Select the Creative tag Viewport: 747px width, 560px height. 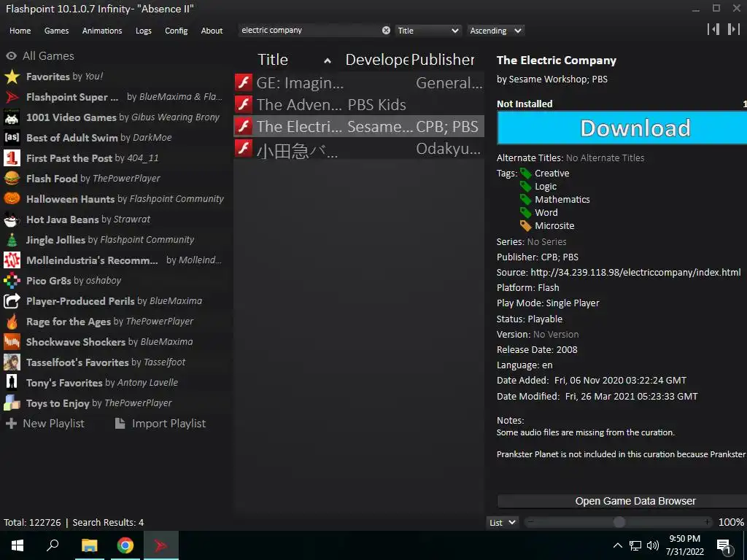coord(551,174)
